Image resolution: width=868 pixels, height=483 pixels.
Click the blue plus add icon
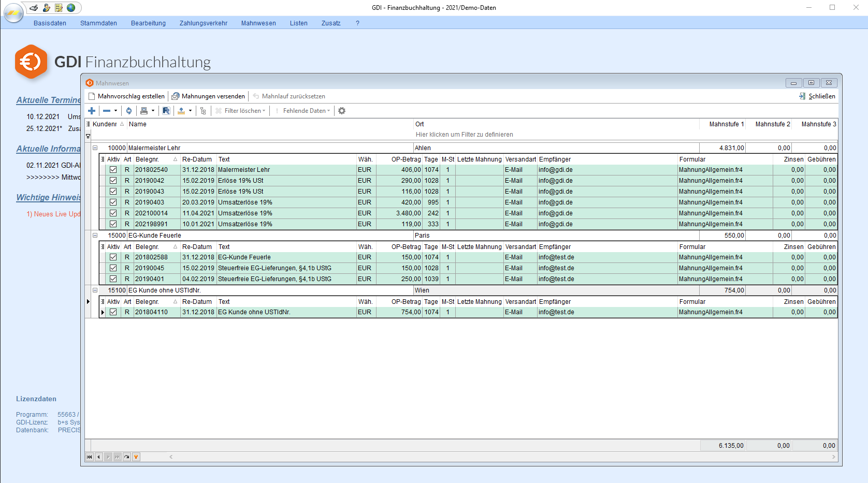(92, 111)
